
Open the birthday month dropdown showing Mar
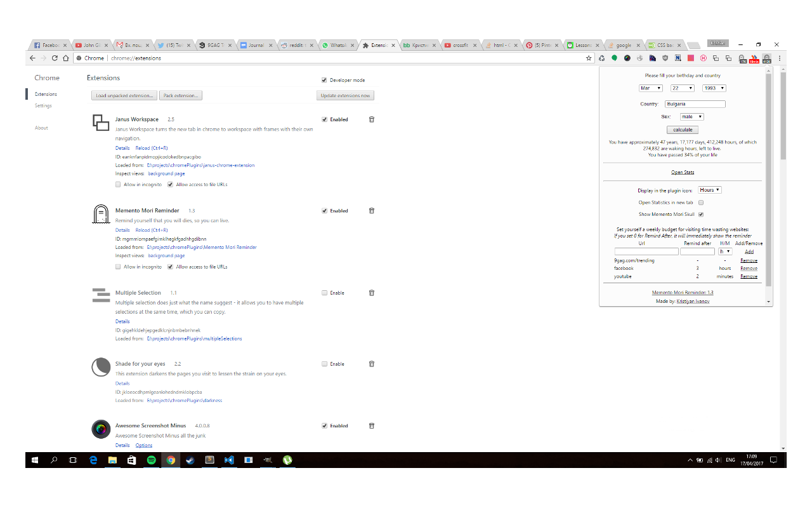click(650, 88)
